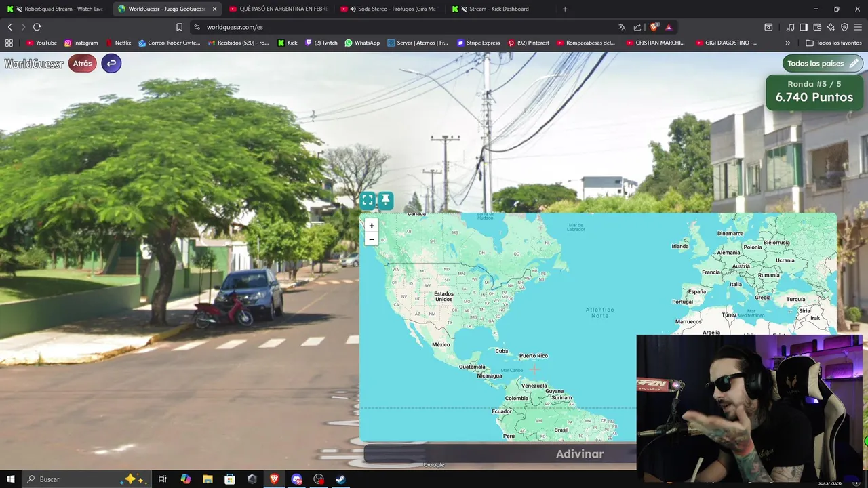Image resolution: width=868 pixels, height=488 pixels.
Task: Open the Brave Wallet icon
Action: [817, 27]
